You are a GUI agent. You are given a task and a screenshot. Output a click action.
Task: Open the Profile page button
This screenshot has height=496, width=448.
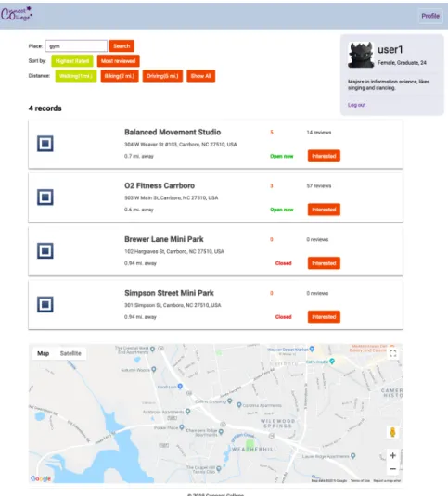[x=430, y=16]
